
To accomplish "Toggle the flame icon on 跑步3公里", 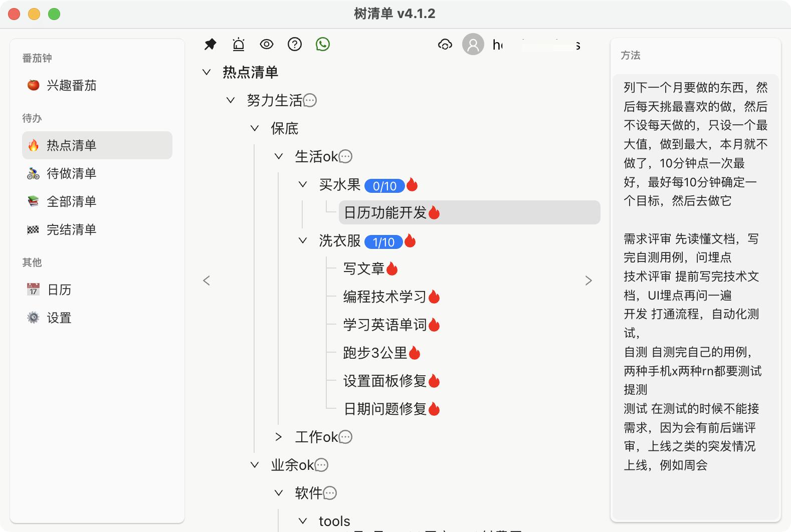I will (415, 354).
